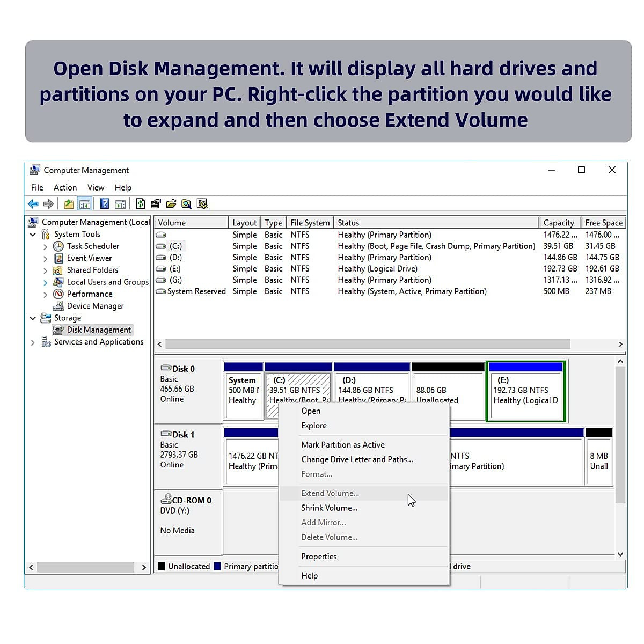The width and height of the screenshot is (644, 644).
Task: Expand the Task Scheduler tree node
Action: 45,246
